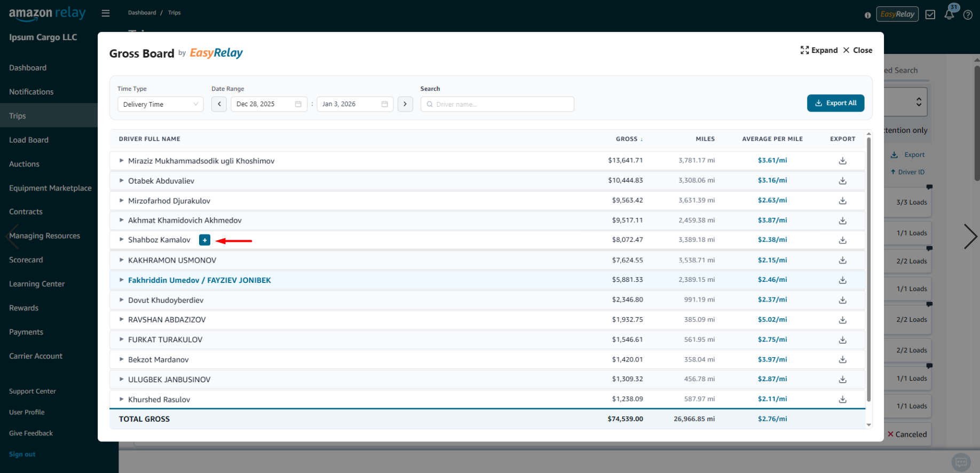Open the help question mark icon
Screen dimensions: 980x473
[968, 15]
